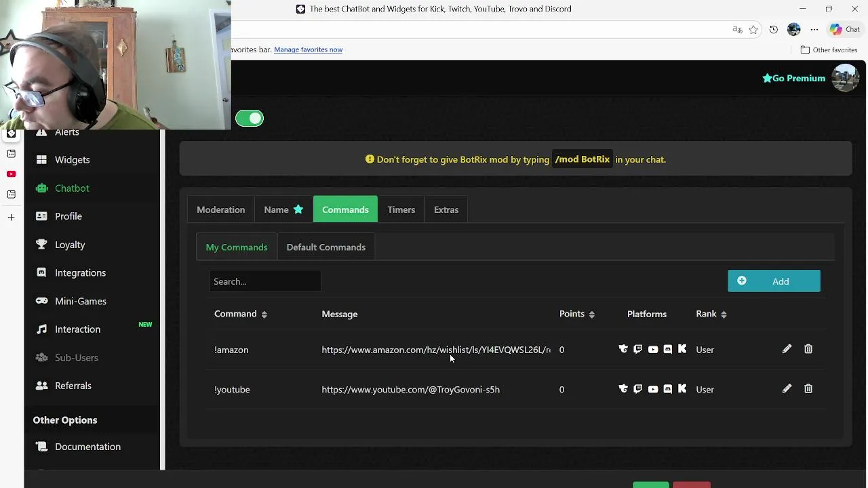This screenshot has width=868, height=488.
Task: Click the Amazon wishlist URL message
Action: point(436,350)
